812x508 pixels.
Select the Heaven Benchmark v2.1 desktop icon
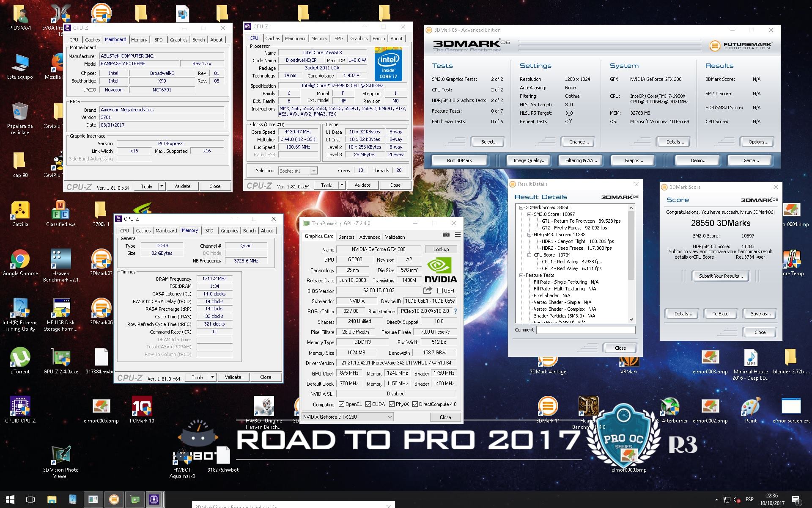(60, 266)
